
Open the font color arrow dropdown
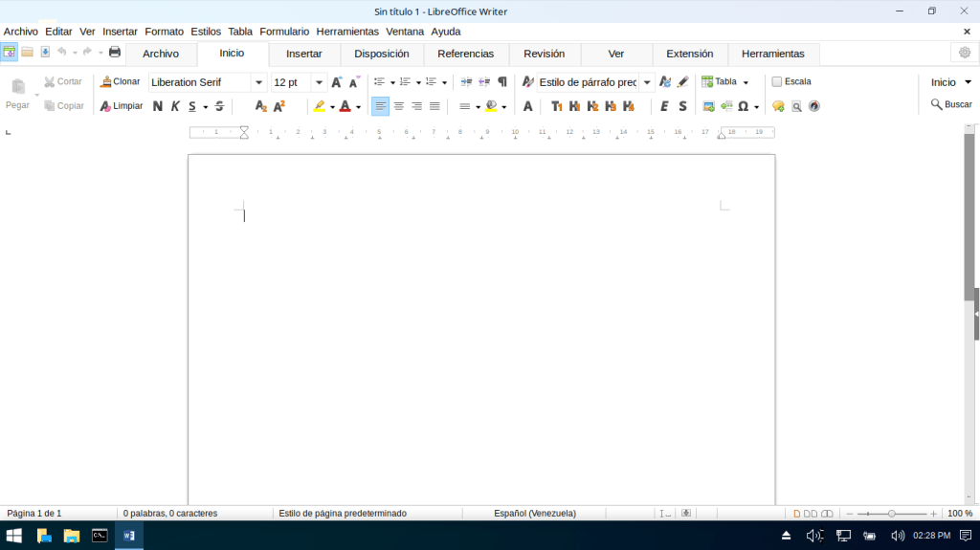point(359,107)
